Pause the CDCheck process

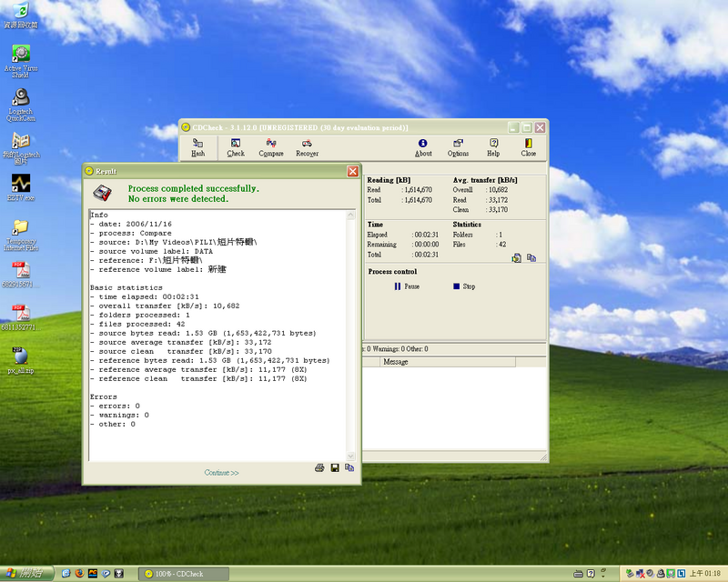407,286
